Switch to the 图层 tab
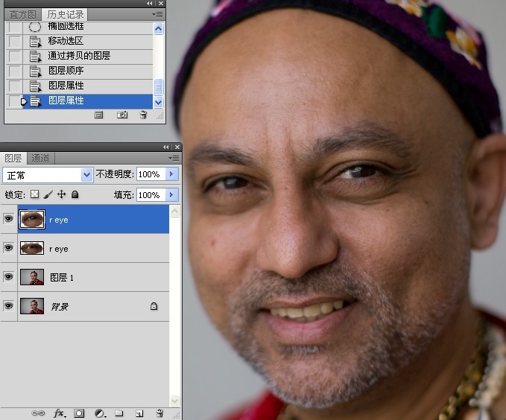Screen dimensions: 506x420 (x=13, y=159)
